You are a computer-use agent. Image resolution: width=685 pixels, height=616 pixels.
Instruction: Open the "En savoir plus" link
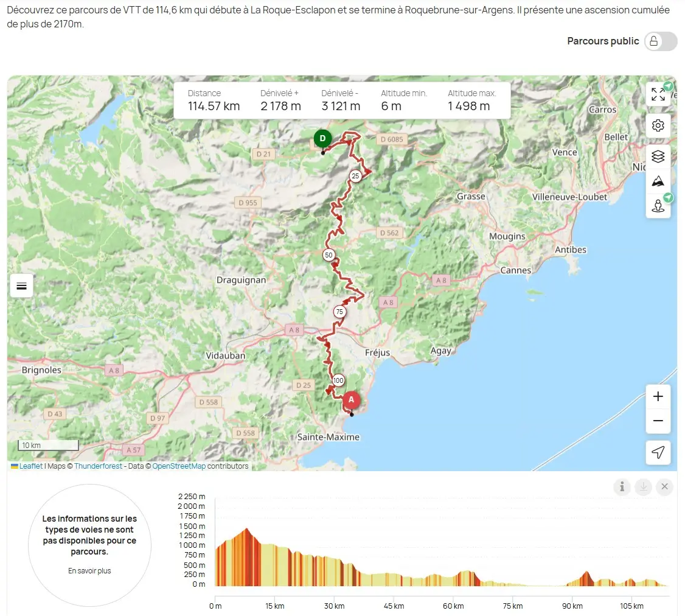click(x=89, y=571)
